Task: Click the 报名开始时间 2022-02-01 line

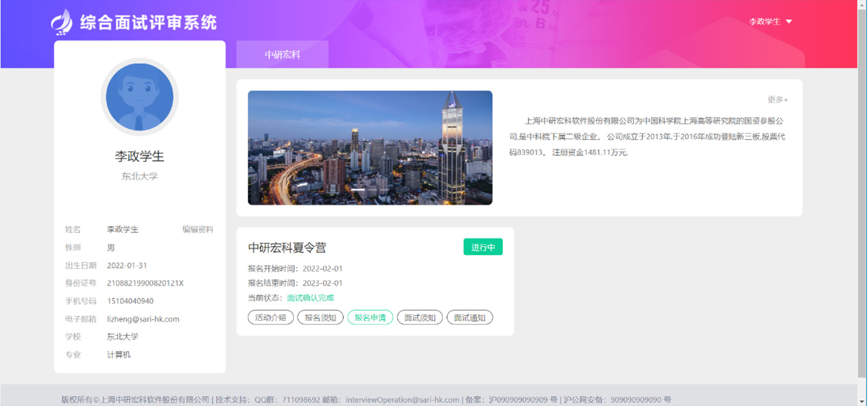Action: coord(295,269)
